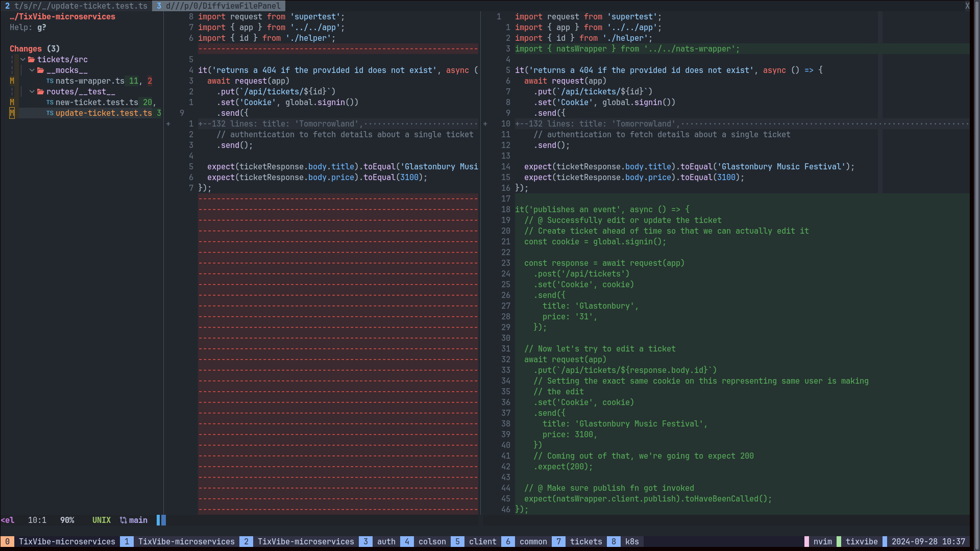Click TS icon next to update-ticket.test.ts

[50, 113]
